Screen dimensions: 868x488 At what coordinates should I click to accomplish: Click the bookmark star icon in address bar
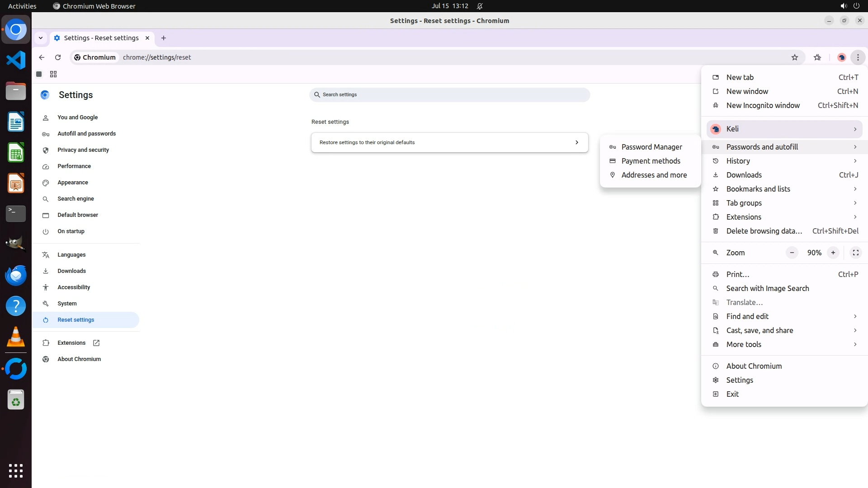click(x=795, y=57)
